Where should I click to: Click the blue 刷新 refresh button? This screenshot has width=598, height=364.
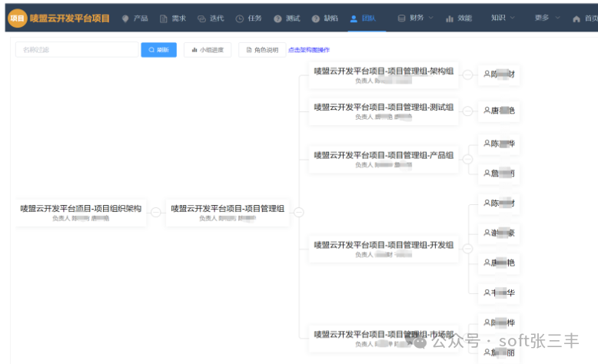[x=158, y=50]
